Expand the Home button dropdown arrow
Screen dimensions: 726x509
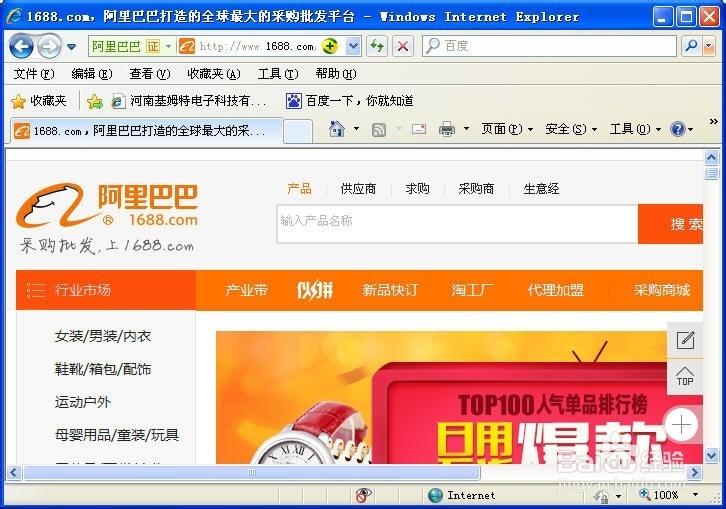[x=356, y=129]
